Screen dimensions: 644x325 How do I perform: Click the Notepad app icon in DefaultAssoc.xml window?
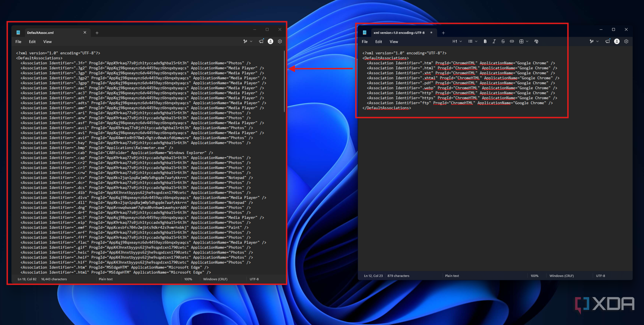pyautogui.click(x=18, y=32)
